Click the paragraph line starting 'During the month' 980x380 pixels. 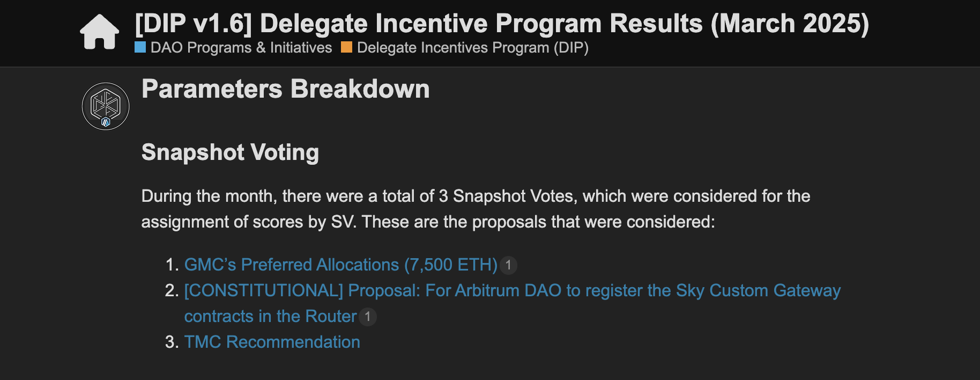click(475, 196)
